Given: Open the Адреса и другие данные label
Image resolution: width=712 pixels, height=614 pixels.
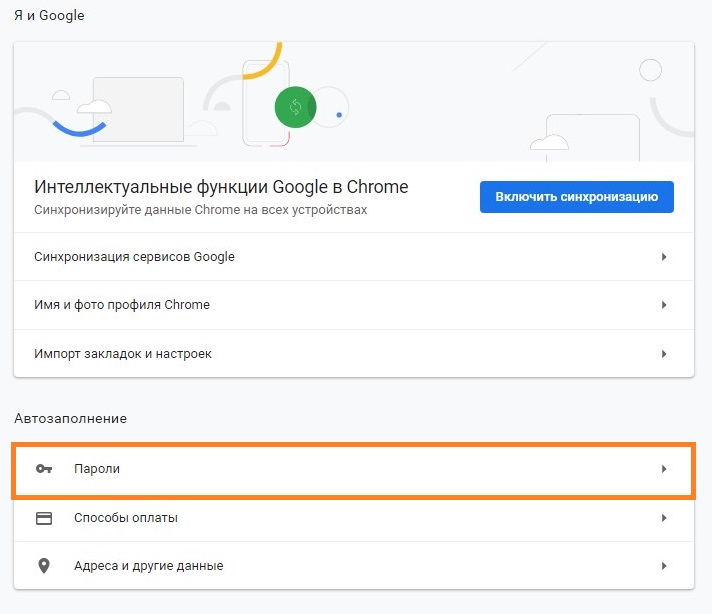Looking at the screenshot, I should (148, 566).
